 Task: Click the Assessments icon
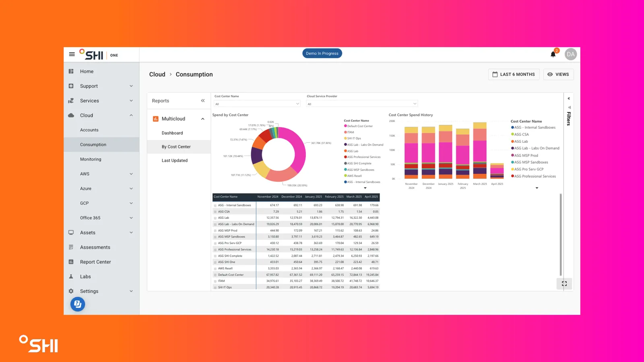tap(71, 247)
